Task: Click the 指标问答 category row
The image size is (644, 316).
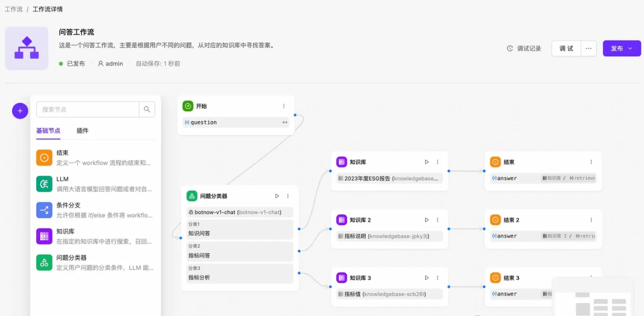Action: [240, 251]
